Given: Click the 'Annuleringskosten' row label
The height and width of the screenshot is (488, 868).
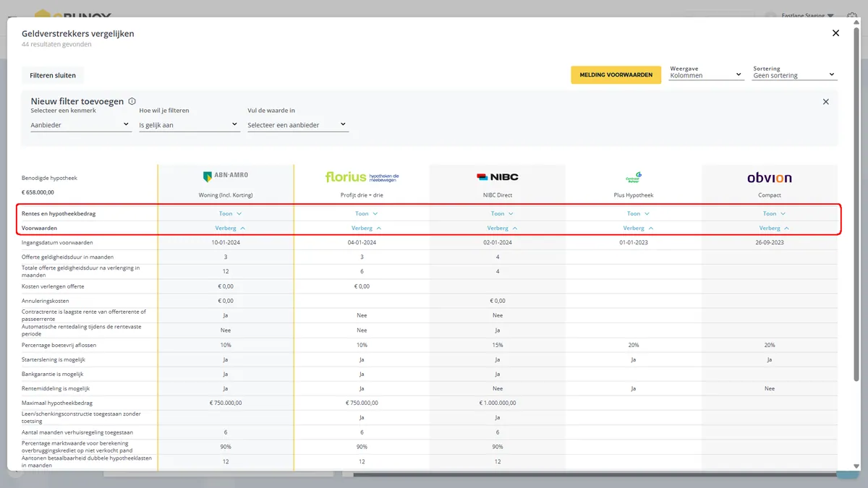Looking at the screenshot, I should coord(46,301).
